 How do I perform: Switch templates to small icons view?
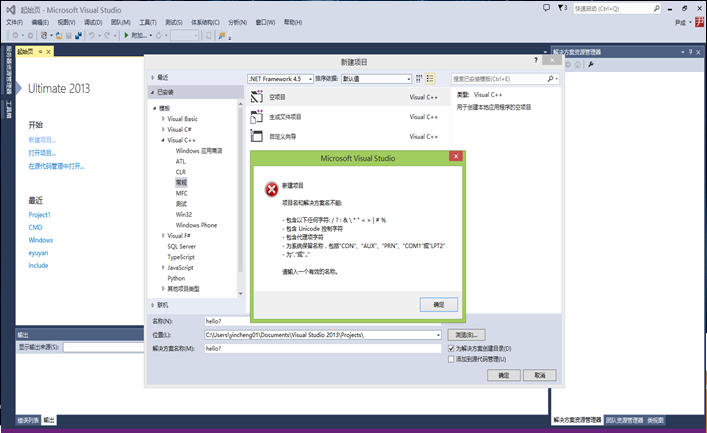tap(419, 78)
